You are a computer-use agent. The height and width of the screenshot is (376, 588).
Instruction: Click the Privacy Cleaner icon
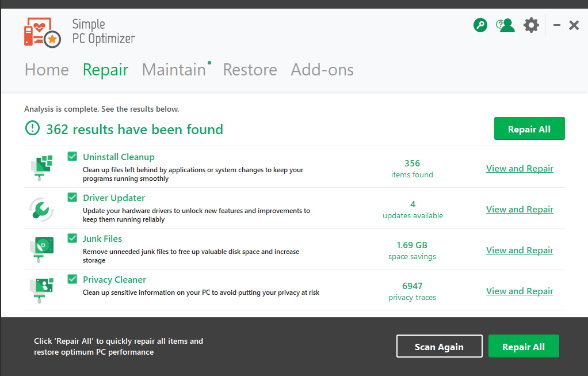(x=41, y=290)
